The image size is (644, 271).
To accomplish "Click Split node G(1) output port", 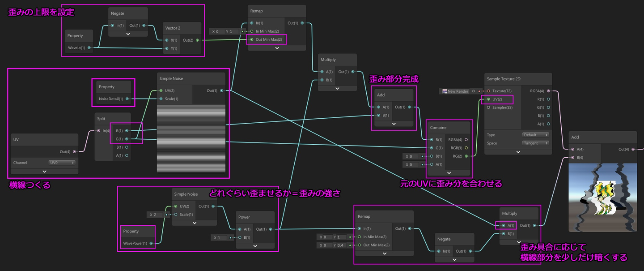I will tap(127, 139).
